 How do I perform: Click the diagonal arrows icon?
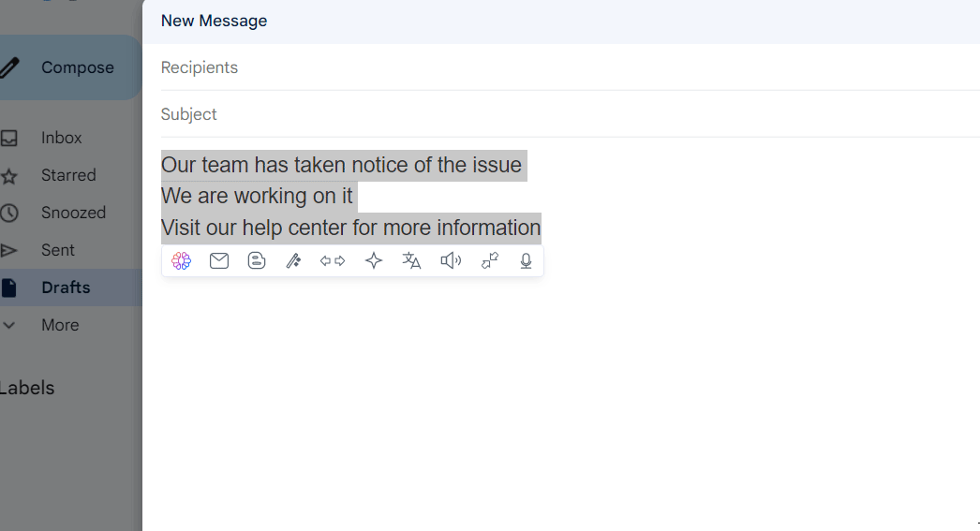click(x=490, y=261)
